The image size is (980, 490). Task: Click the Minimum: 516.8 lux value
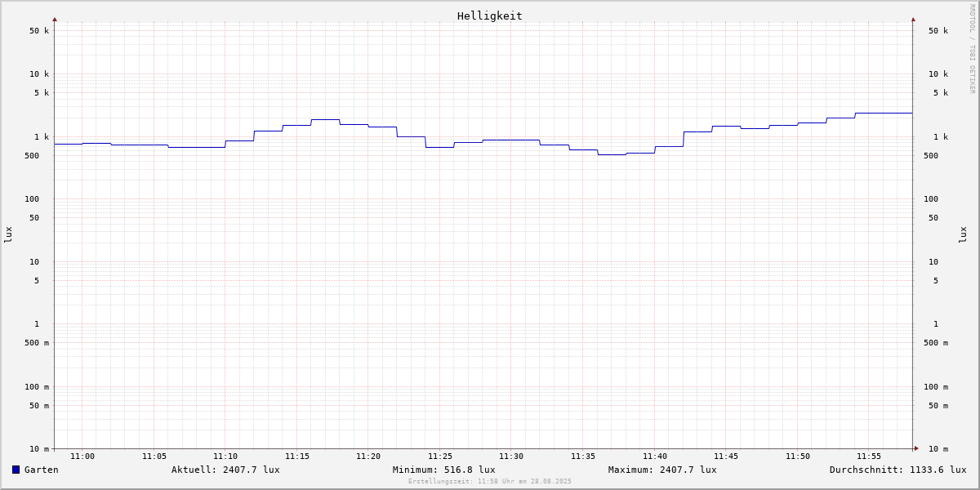point(443,470)
